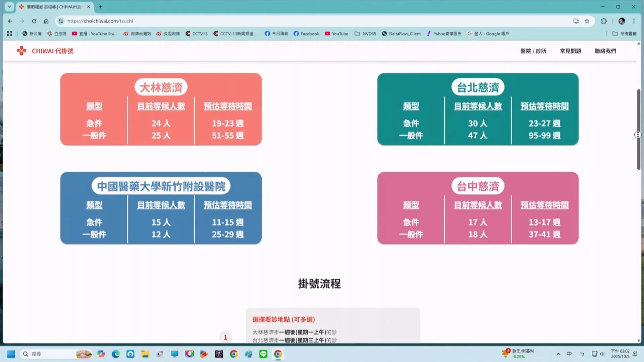This screenshot has height=362, width=644.
Task: Open the browser extensions puzzle icon
Action: click(x=604, y=21)
